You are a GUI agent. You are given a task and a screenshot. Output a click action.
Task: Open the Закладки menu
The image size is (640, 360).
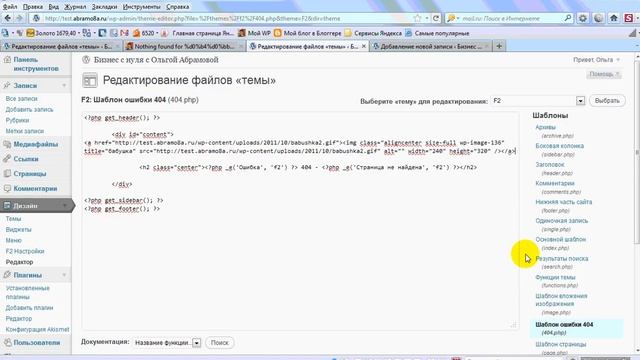coord(104,7)
